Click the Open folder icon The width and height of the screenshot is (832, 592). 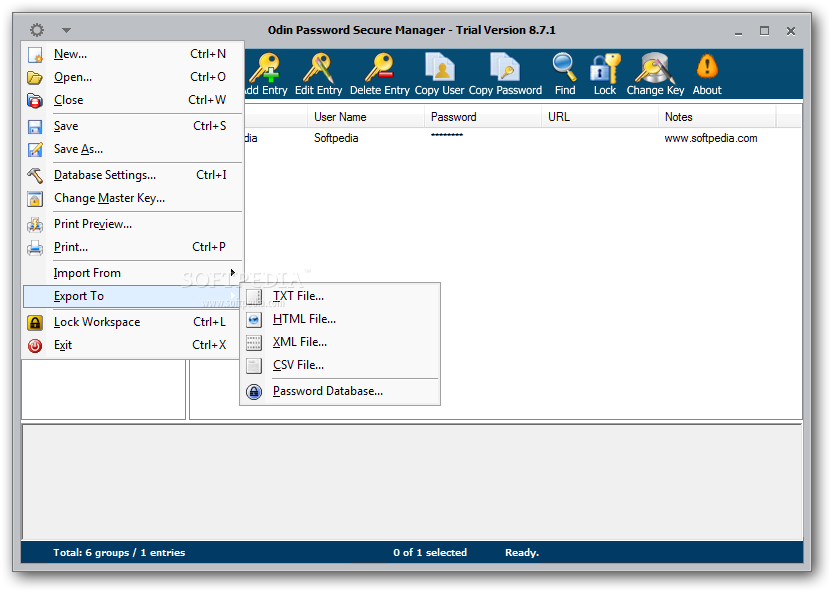tap(35, 78)
